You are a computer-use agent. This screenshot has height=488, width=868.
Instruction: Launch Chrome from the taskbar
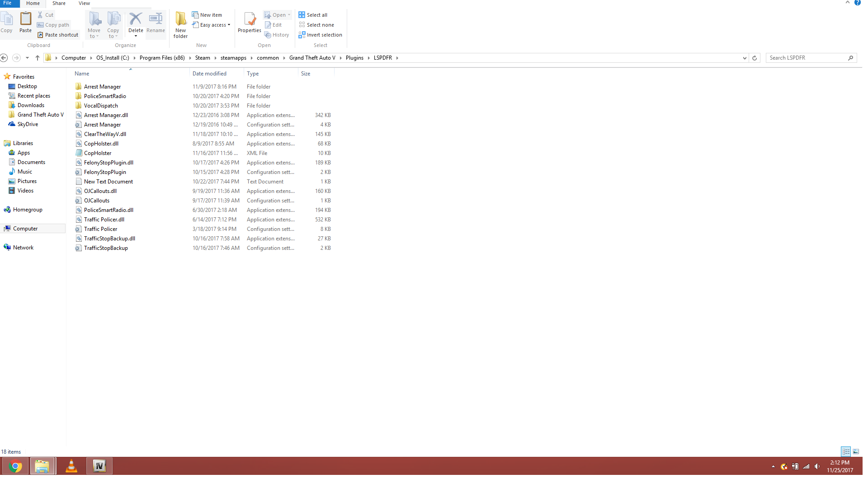(15, 466)
